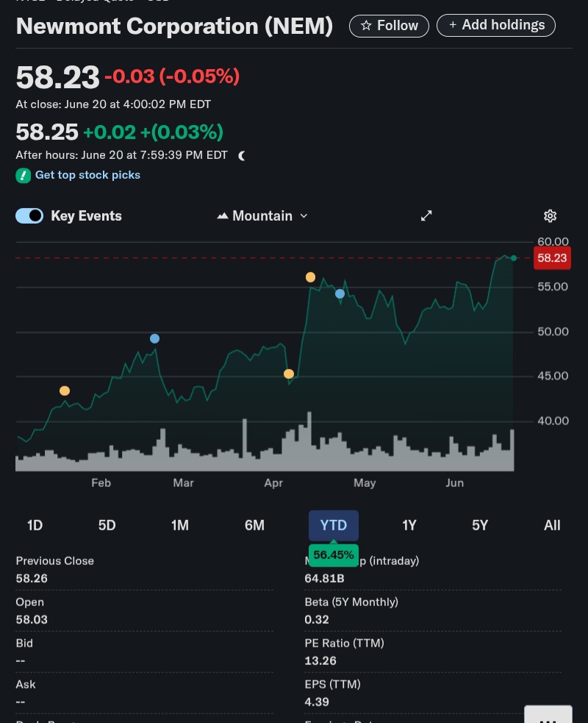Click the -0.03 (-0.05%) change text

coord(172,76)
